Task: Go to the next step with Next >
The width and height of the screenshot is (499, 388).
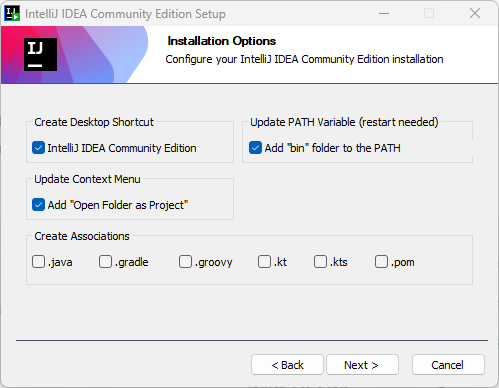Action: (x=362, y=365)
